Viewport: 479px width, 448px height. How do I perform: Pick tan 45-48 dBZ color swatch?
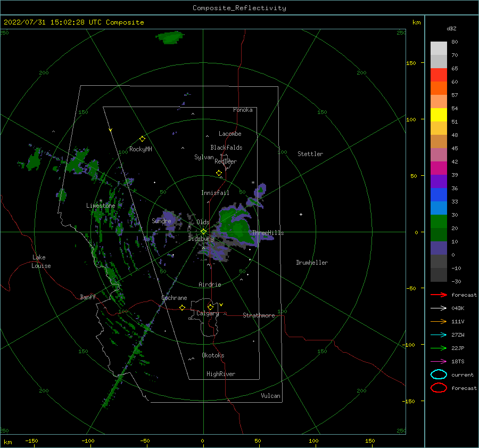[439, 141]
